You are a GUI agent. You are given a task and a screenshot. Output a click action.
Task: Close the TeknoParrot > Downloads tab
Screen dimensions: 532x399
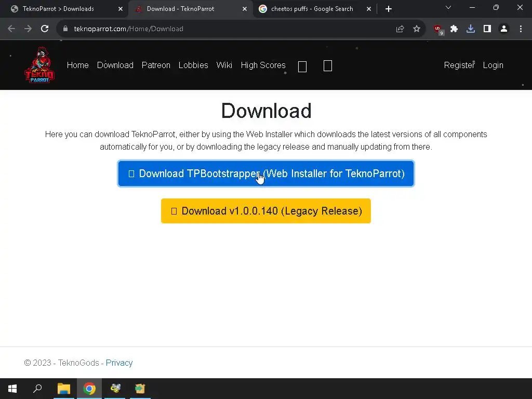coord(121,9)
